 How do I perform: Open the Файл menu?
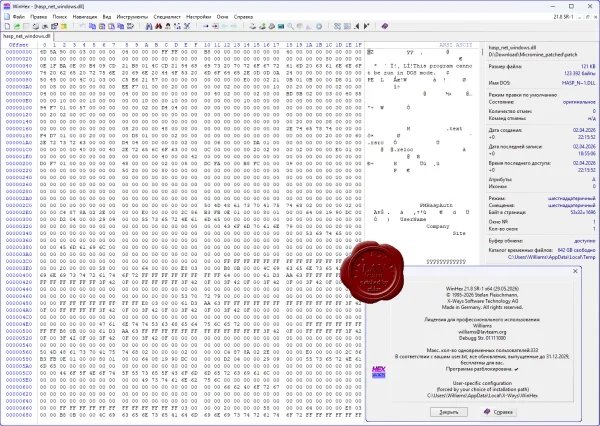tap(18, 17)
